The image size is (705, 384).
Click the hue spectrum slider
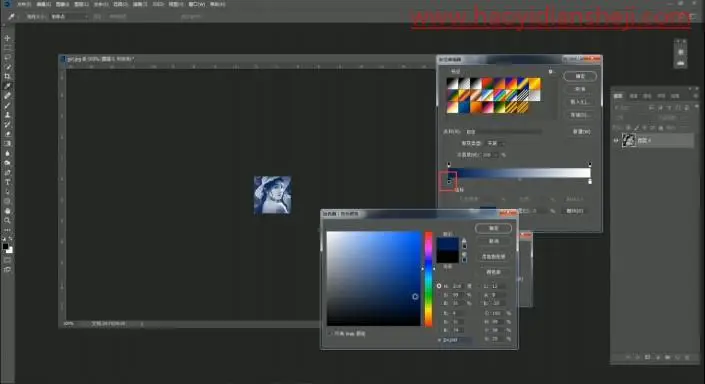pos(428,279)
